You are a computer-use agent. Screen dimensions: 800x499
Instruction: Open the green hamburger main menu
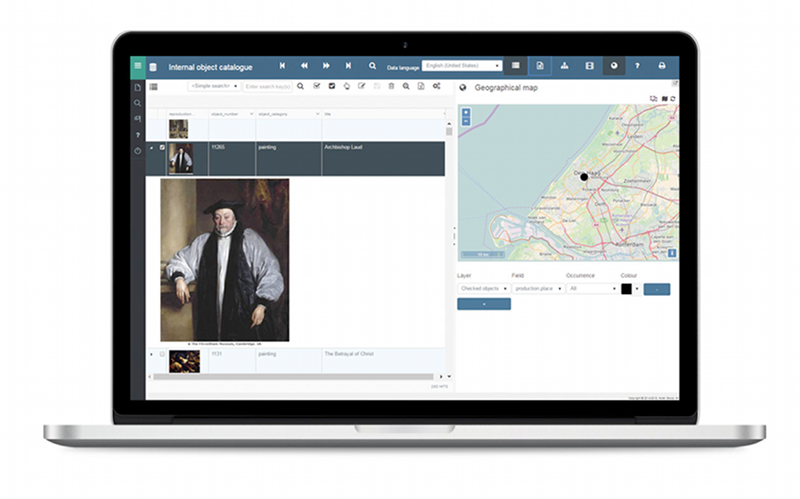pyautogui.click(x=138, y=66)
